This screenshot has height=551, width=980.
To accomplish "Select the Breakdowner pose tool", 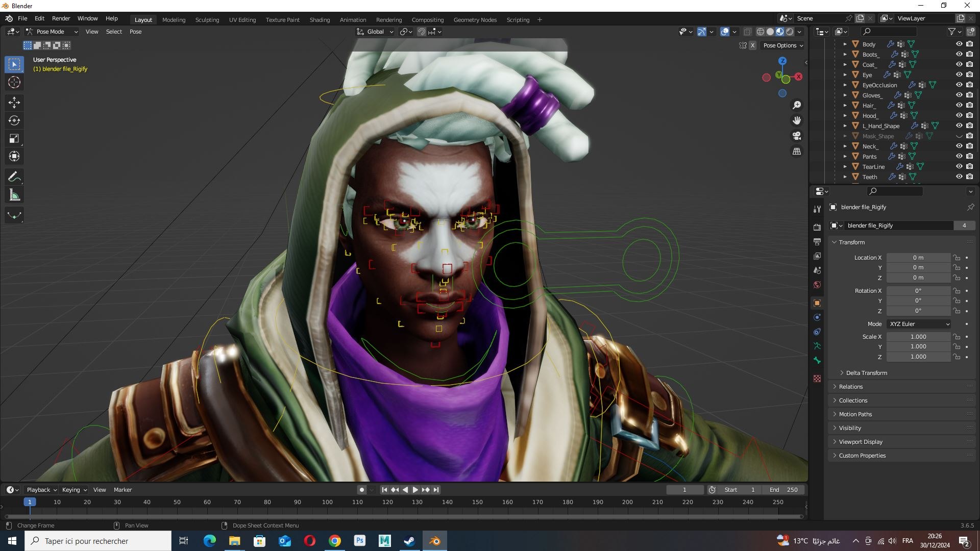I will pyautogui.click(x=14, y=215).
